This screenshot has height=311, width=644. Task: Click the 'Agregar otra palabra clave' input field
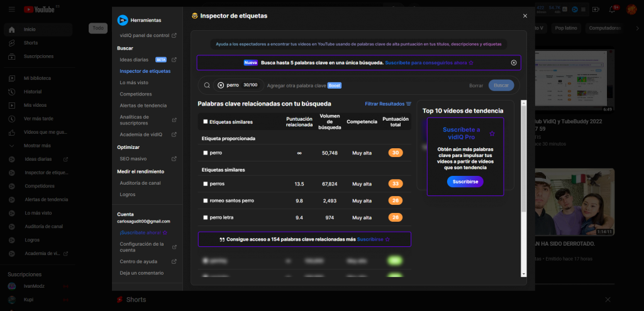pyautogui.click(x=296, y=85)
